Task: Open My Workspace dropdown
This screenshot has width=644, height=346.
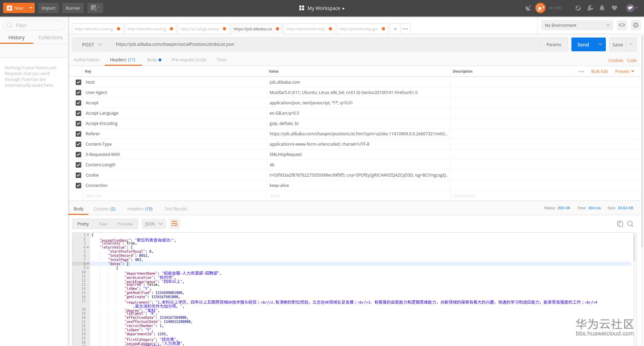Action: click(x=326, y=8)
